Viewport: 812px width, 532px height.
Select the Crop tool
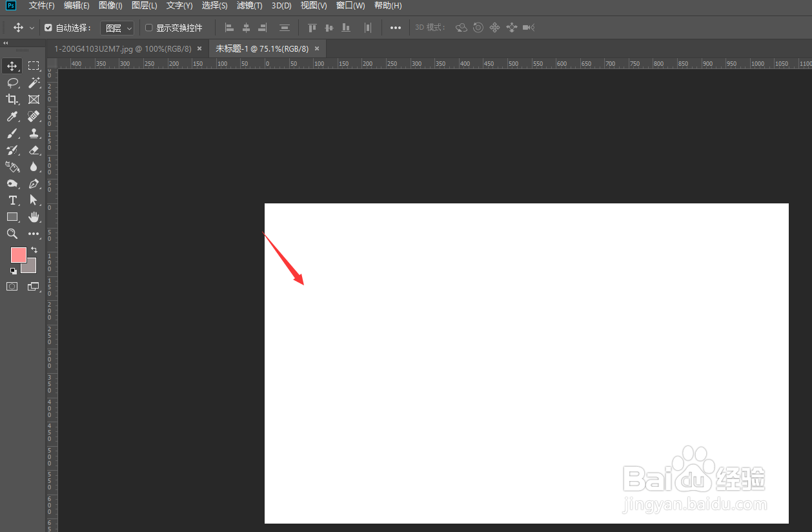(x=12, y=99)
